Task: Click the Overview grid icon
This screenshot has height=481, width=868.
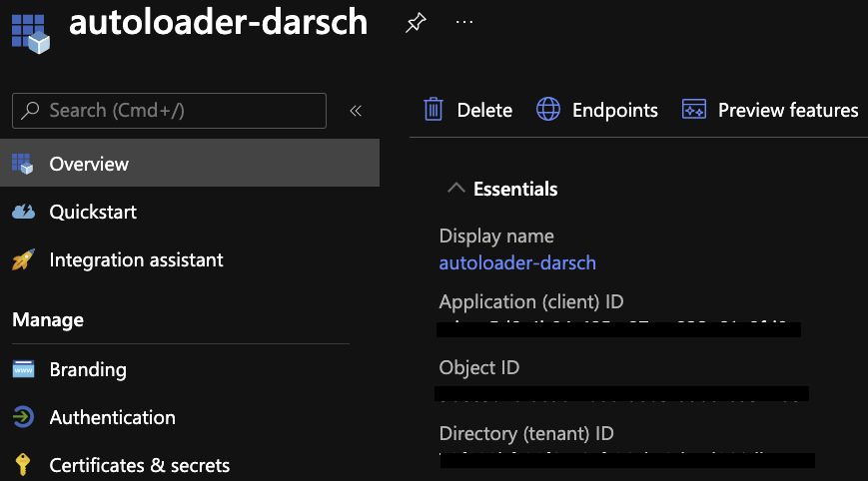Action: [x=23, y=164]
